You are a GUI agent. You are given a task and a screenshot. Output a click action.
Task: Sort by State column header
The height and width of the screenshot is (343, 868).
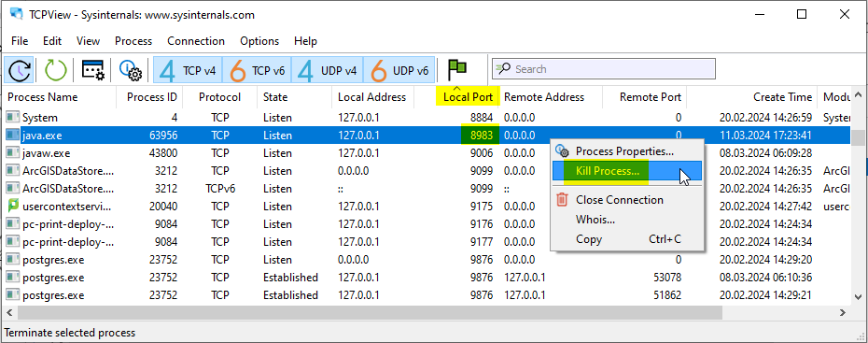click(294, 97)
